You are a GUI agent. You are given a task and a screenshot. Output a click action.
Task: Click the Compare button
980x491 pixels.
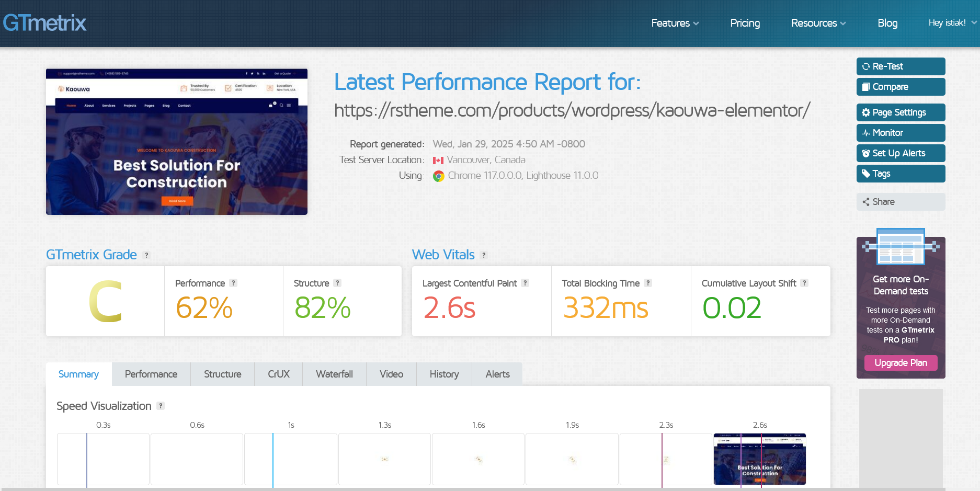click(901, 87)
